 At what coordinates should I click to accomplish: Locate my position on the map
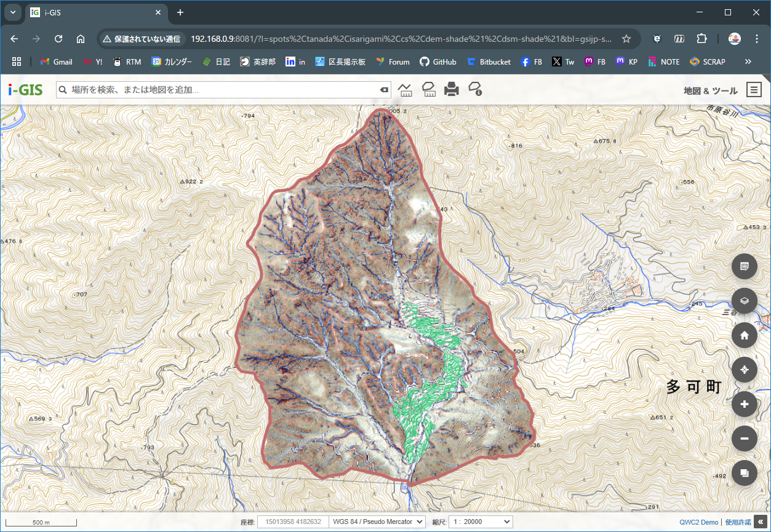point(745,370)
